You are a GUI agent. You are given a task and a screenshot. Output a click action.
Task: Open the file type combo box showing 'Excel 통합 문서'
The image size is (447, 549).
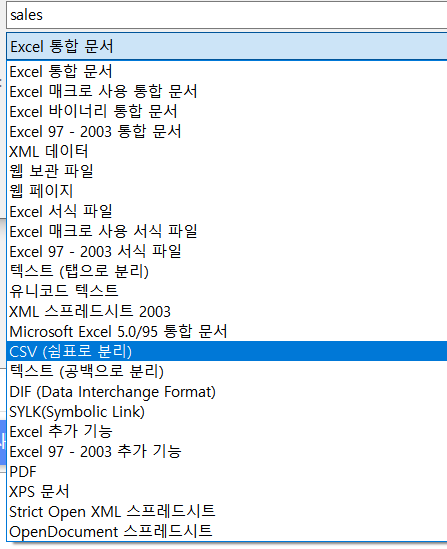pos(226,47)
